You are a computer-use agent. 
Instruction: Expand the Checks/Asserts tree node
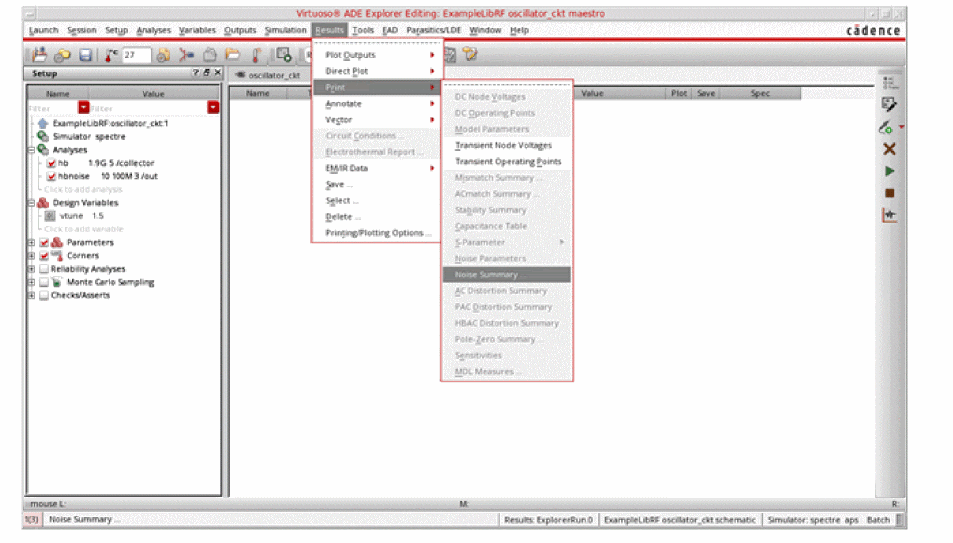click(32, 296)
